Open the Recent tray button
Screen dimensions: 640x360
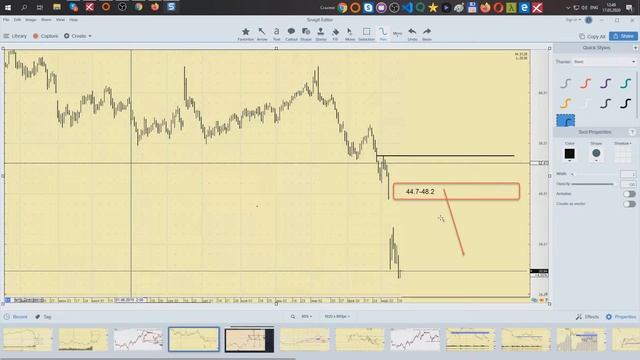click(x=16, y=317)
